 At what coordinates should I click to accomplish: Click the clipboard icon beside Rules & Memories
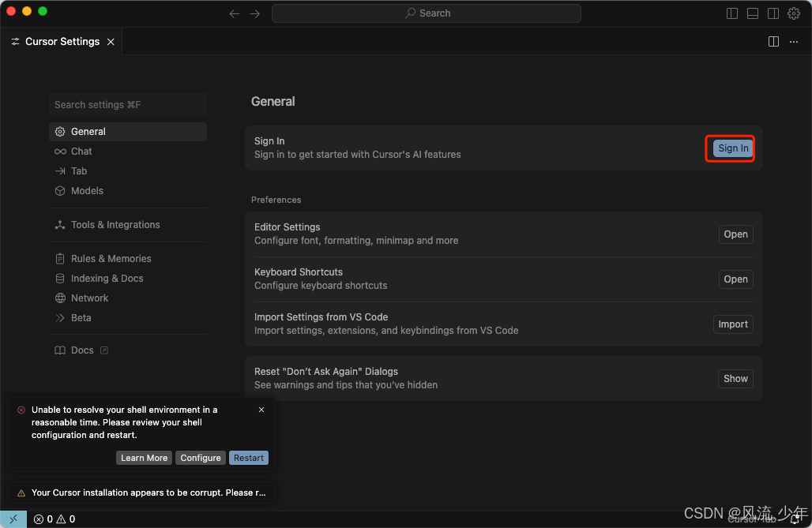point(60,258)
